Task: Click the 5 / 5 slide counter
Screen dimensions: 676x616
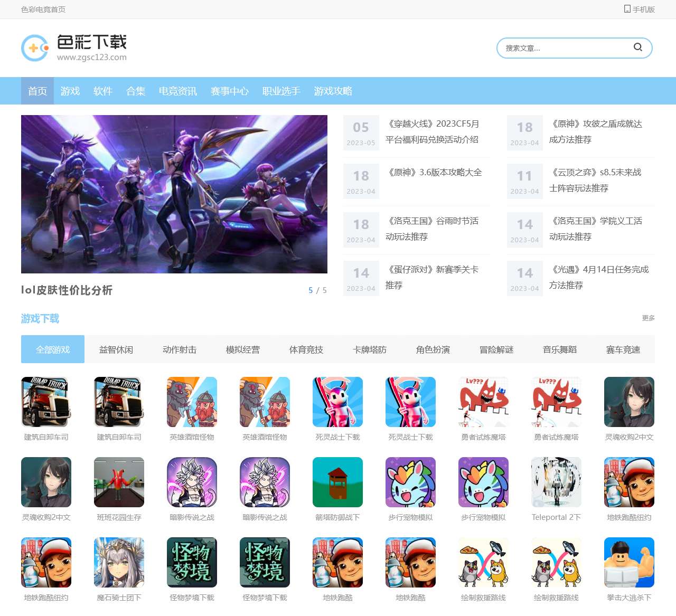Action: click(x=317, y=290)
